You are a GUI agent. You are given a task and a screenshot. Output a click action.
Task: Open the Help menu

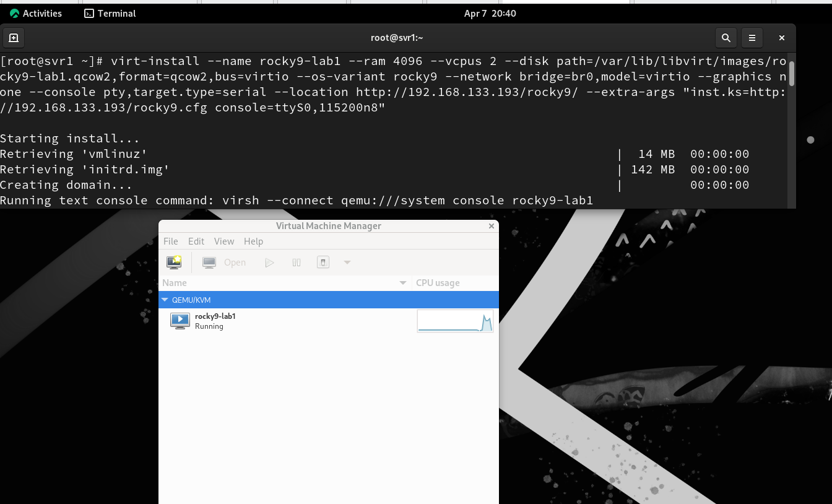tap(253, 241)
